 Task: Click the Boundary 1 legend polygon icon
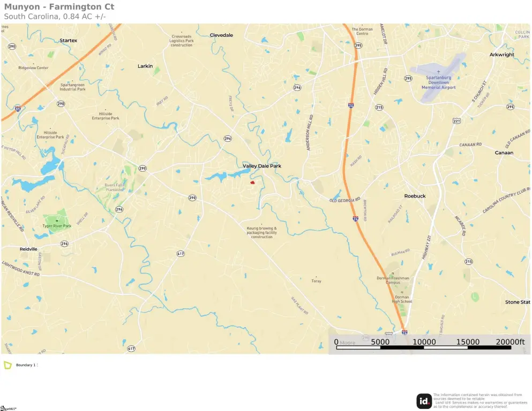(8, 365)
